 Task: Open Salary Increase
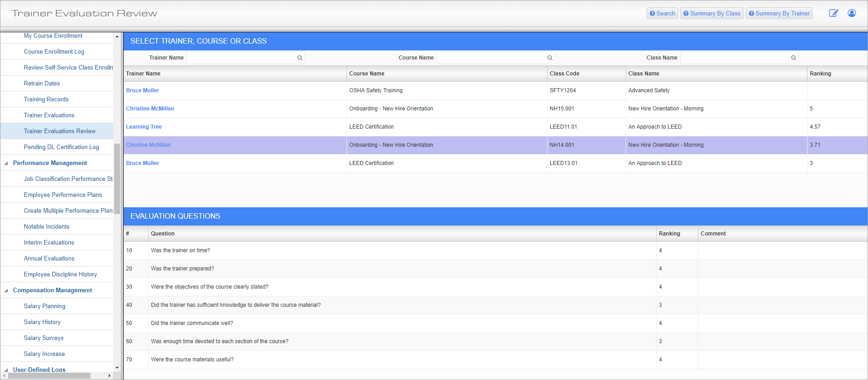(x=44, y=354)
